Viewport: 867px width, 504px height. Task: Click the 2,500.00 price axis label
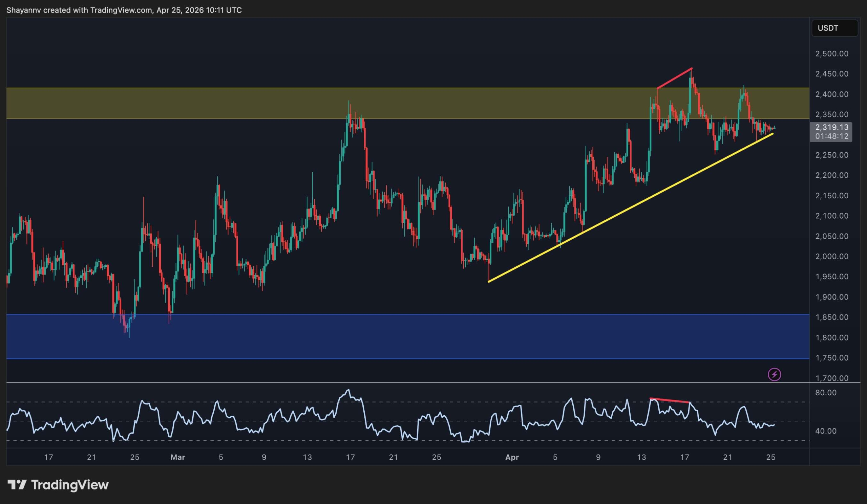pyautogui.click(x=831, y=53)
